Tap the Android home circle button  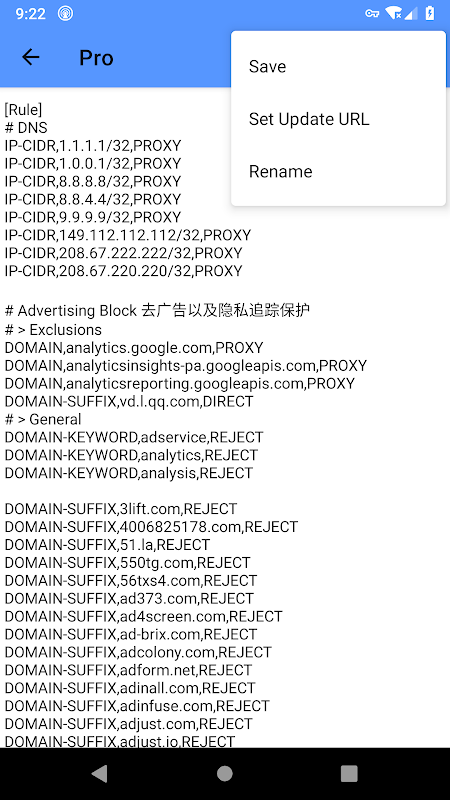click(x=224, y=773)
